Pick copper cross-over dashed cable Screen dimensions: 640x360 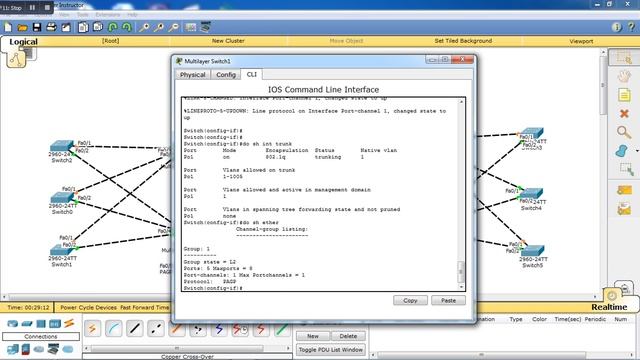(156, 329)
